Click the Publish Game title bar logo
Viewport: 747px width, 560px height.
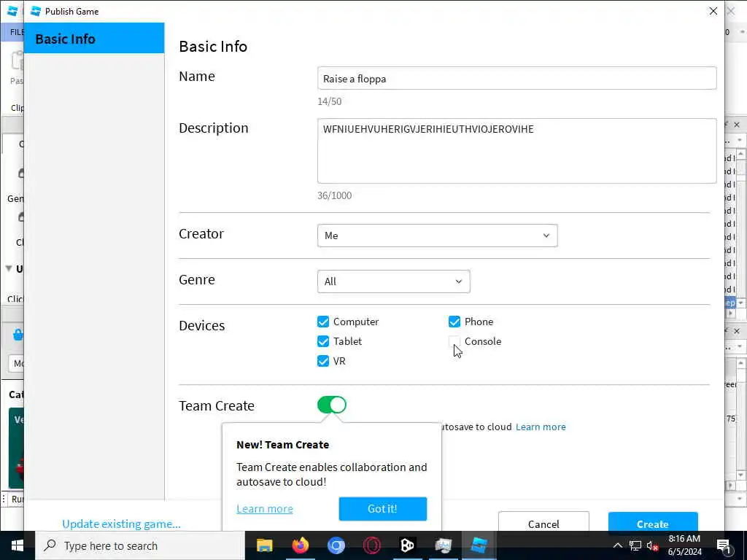click(36, 11)
